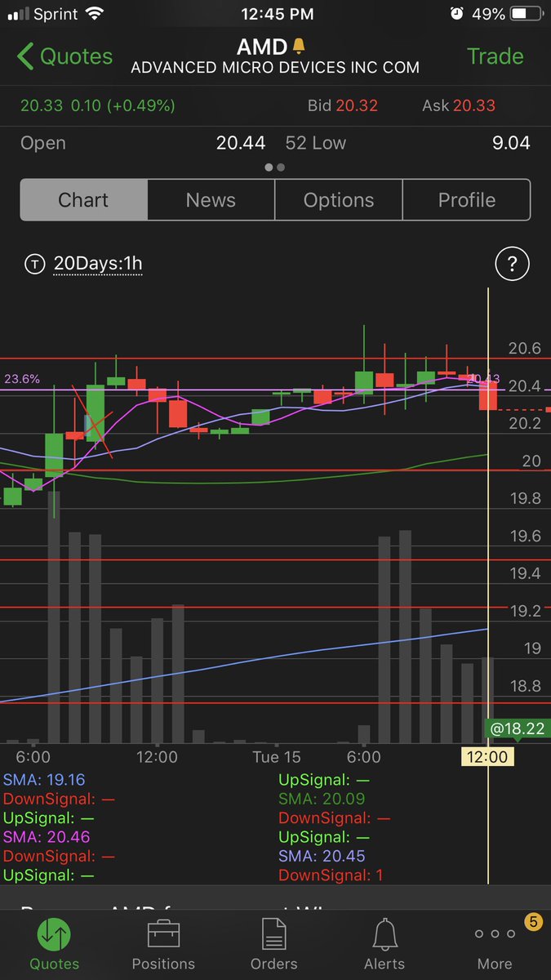Tap the orange 5 notification badge
The height and width of the screenshot is (980, 551).
(533, 923)
